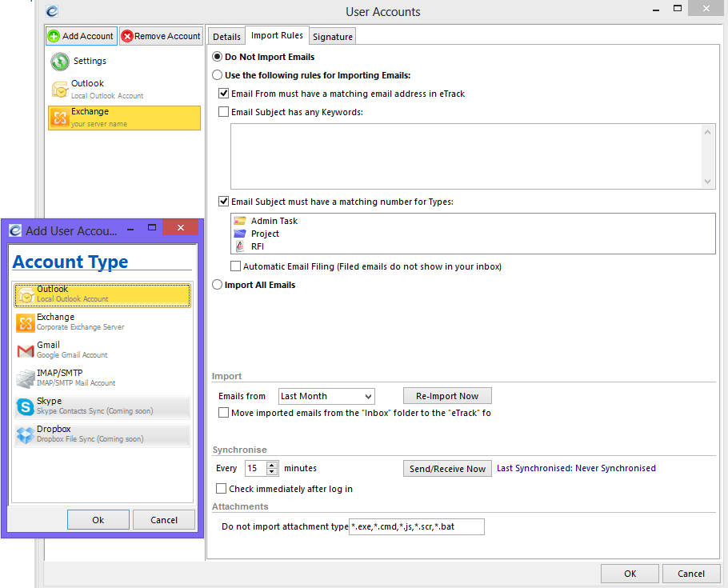The width and height of the screenshot is (728, 588).
Task: Uncheck Email Subject must have matching number
Action: pos(224,201)
